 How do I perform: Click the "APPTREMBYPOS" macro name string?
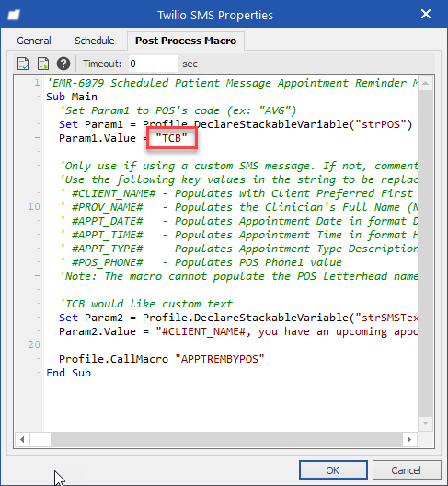click(220, 359)
